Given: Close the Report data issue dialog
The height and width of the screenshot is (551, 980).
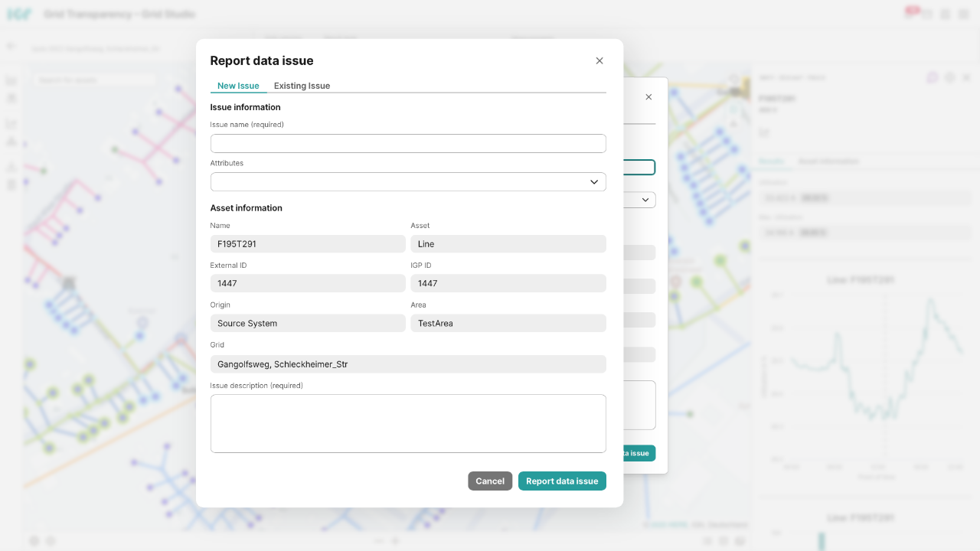Looking at the screenshot, I should tap(599, 60).
